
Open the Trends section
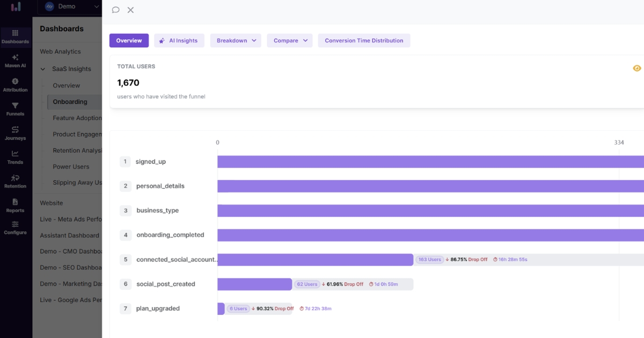[x=15, y=157]
